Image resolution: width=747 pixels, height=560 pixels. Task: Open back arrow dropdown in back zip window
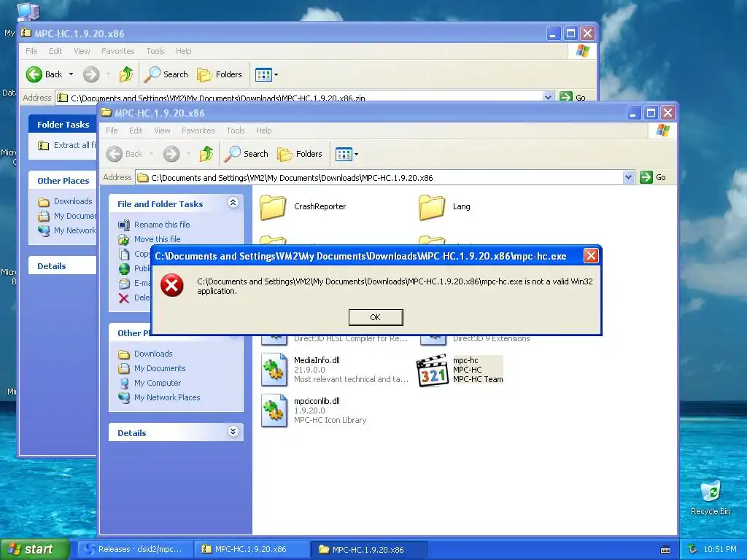click(71, 74)
